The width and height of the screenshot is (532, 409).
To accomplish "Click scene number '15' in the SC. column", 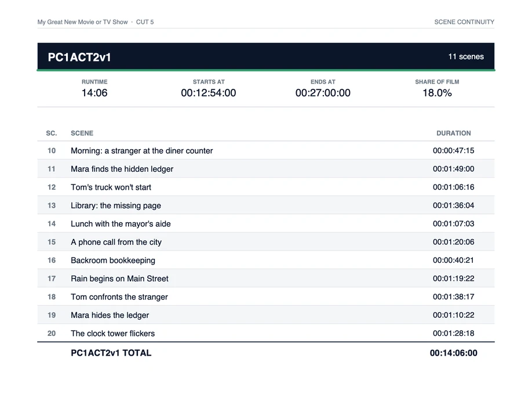I will (x=52, y=242).
